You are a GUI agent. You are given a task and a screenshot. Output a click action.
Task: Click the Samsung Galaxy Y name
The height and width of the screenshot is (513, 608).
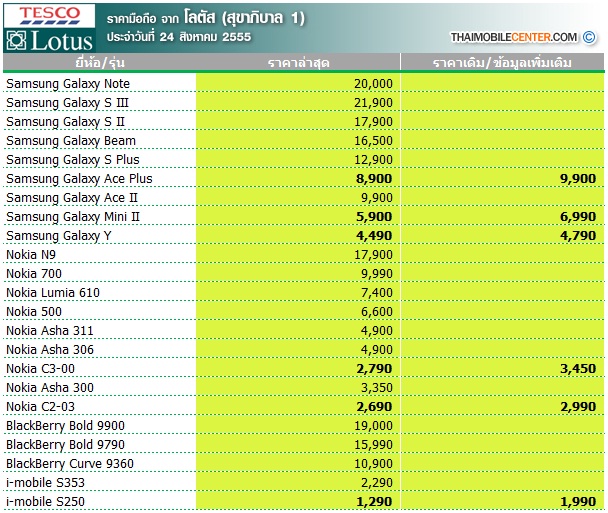tap(59, 236)
